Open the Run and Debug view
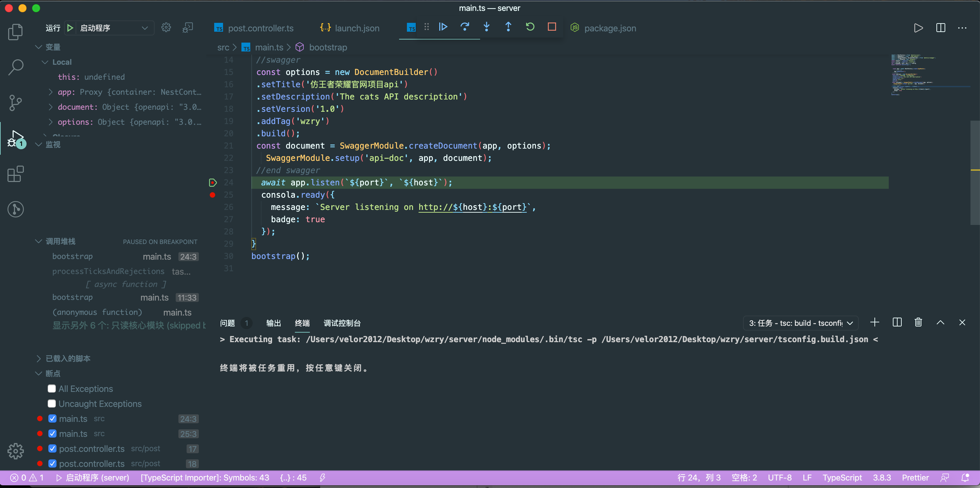980x488 pixels. pos(15,139)
